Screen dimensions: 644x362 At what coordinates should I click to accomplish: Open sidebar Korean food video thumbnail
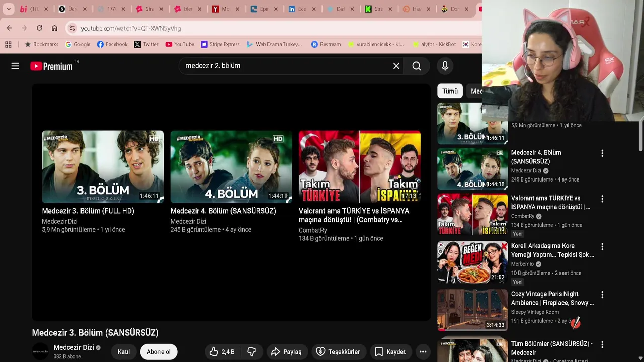[x=472, y=262]
